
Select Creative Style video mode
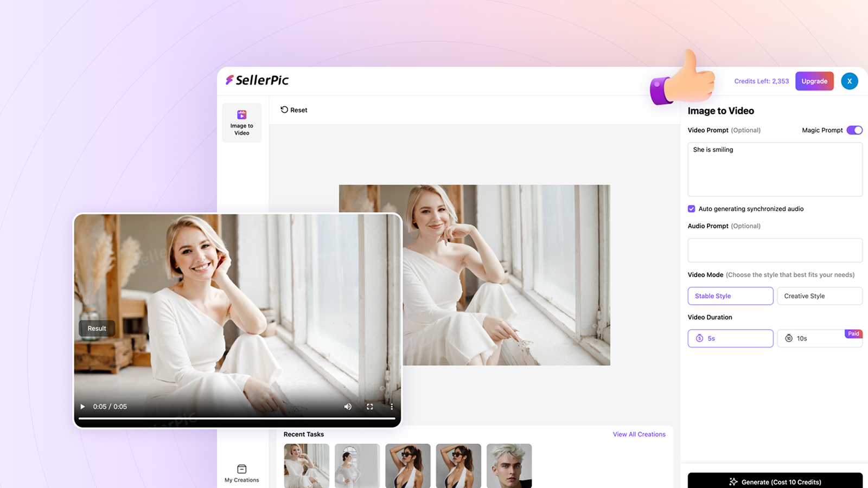[819, 296]
